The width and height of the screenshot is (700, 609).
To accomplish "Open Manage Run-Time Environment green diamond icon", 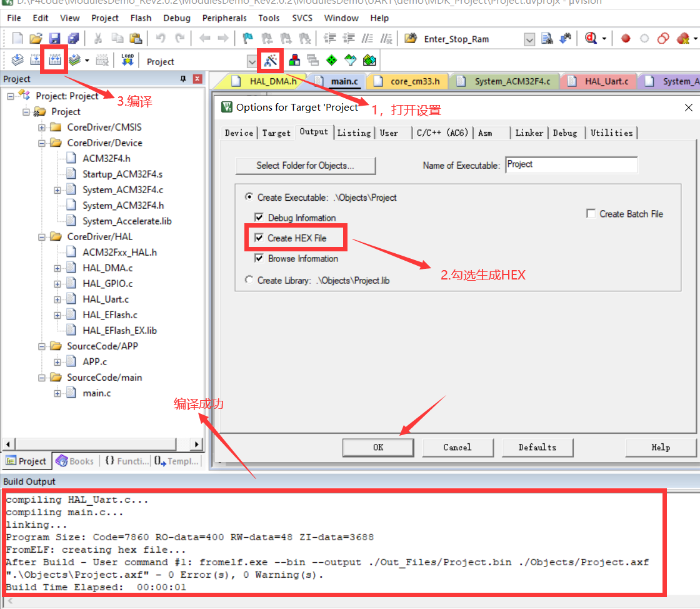I will coord(331,61).
